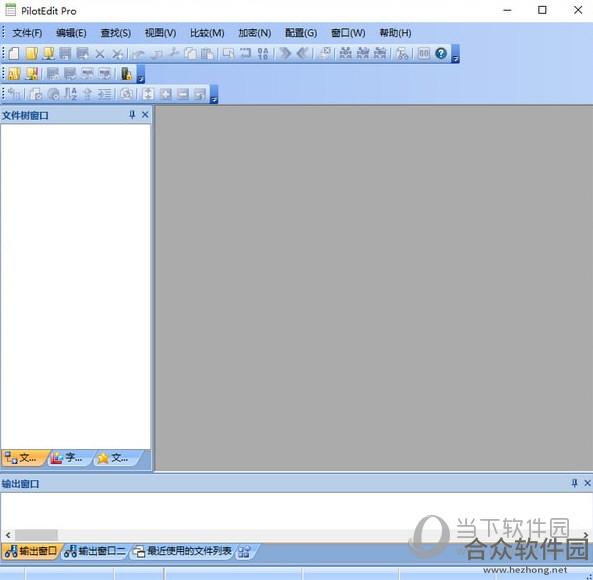The width and height of the screenshot is (593, 580).
Task: Click the Cut scissors icon
Action: pos(174,53)
